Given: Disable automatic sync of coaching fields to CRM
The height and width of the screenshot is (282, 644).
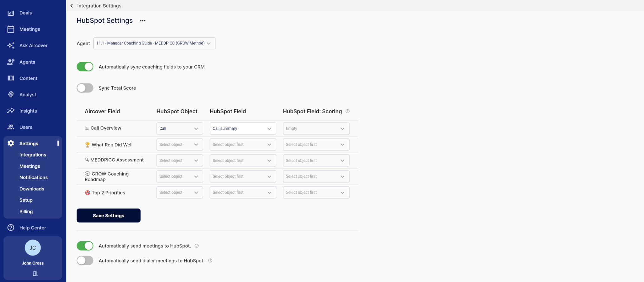Looking at the screenshot, I should coord(85,67).
